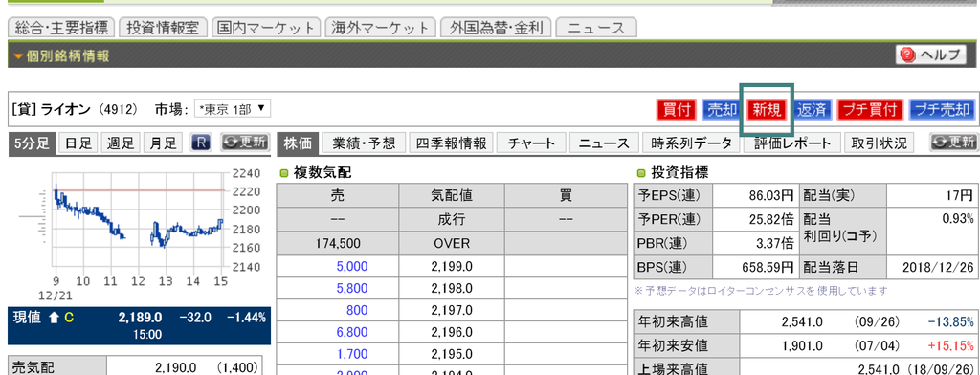Image resolution: width=980 pixels, height=375 pixels.
Task: Open the ニュース tab beside チャート
Action: click(604, 143)
